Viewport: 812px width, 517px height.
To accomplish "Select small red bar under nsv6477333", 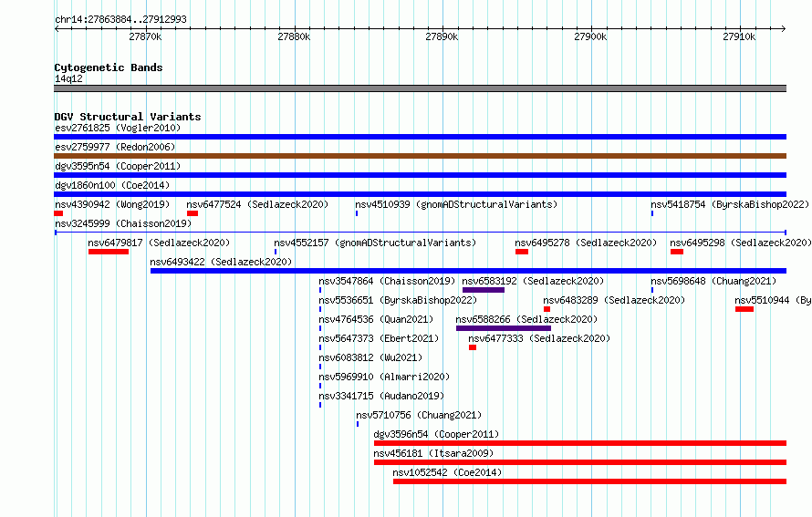I will (473, 347).
